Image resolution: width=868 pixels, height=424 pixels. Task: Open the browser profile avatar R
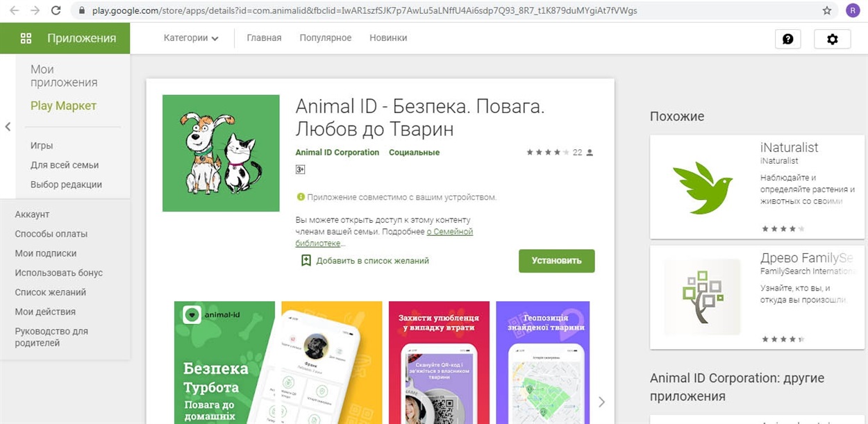[852, 10]
